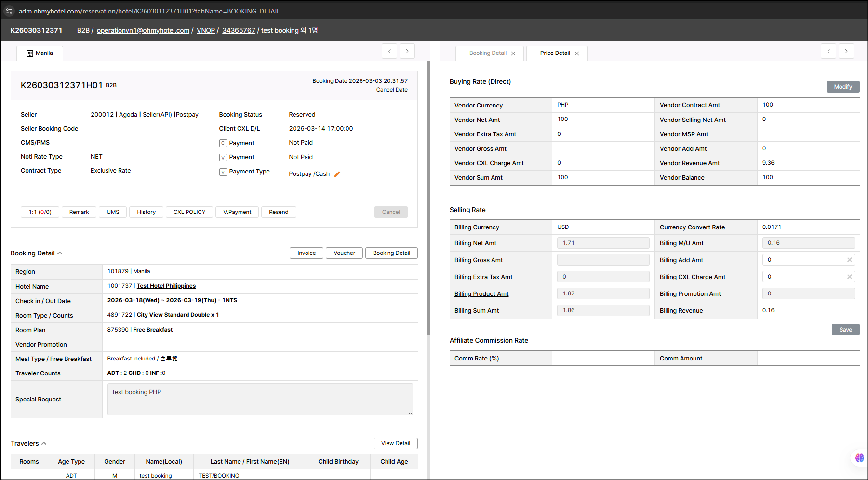Close the Price Detail tab
The height and width of the screenshot is (480, 868).
click(x=577, y=53)
